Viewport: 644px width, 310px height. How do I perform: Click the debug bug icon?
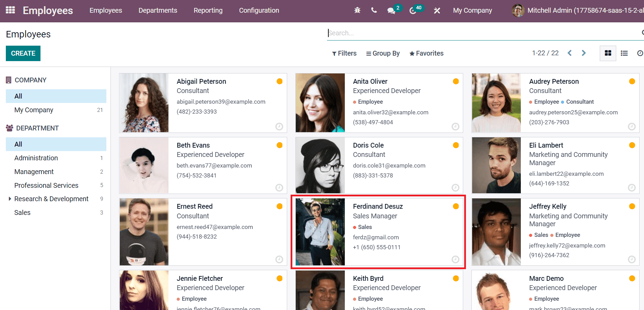357,10
